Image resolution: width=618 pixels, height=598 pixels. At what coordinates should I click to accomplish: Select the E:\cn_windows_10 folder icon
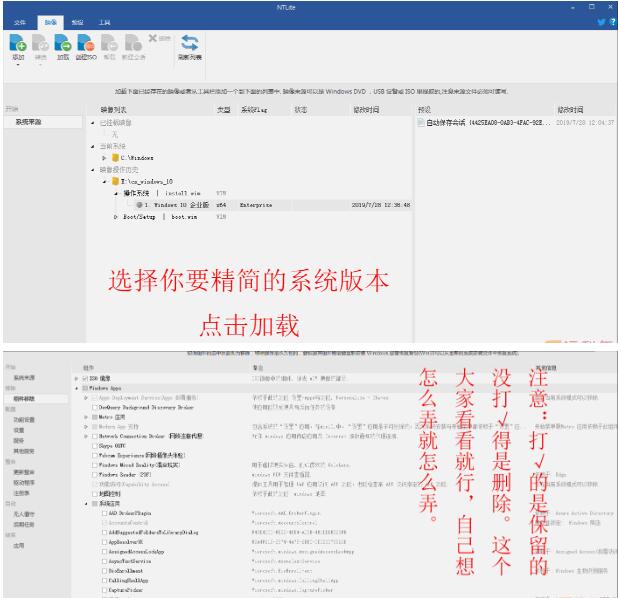(x=115, y=181)
